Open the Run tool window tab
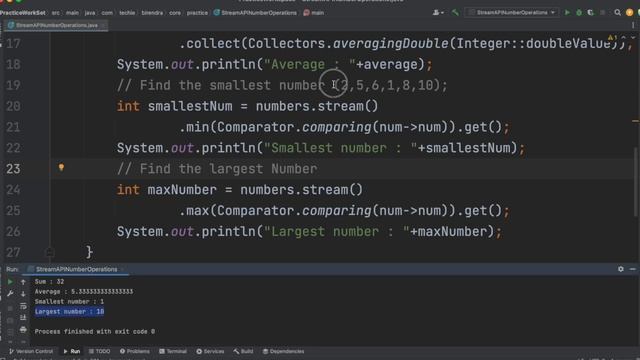640x360 pixels. click(72, 351)
